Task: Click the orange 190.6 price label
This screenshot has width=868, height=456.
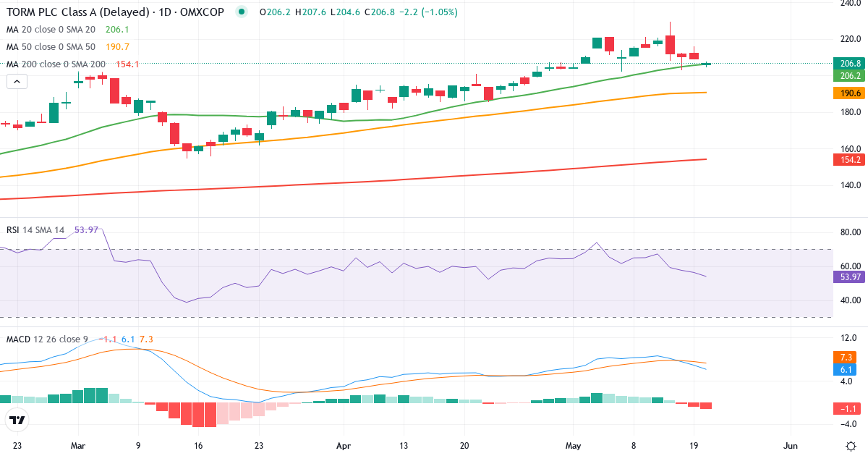Action: click(848, 93)
